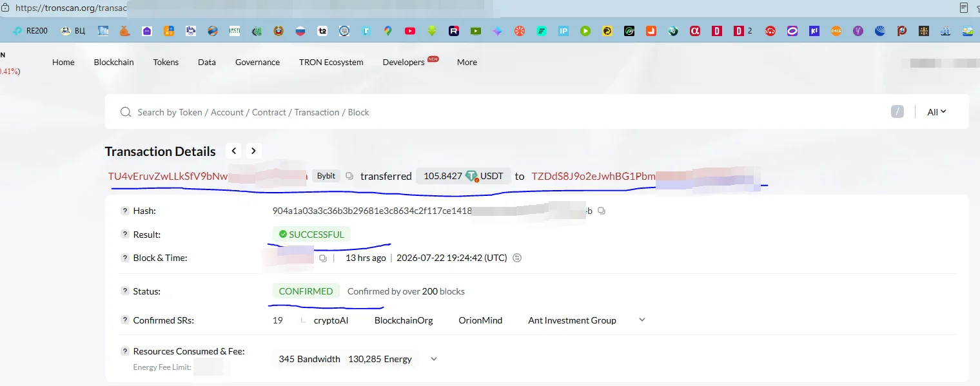Click help icon beside Confirmed SRs
The height and width of the screenshot is (386, 980).
[125, 320]
